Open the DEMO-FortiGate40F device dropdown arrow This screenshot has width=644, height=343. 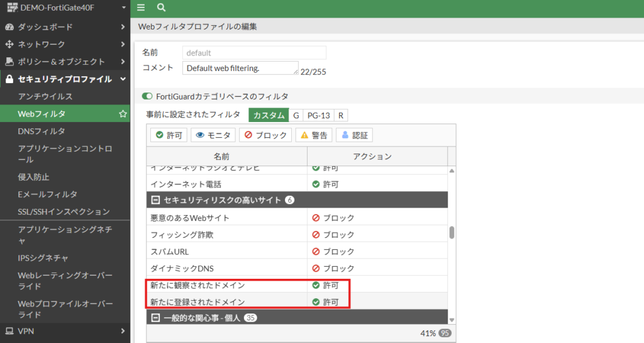pyautogui.click(x=124, y=8)
